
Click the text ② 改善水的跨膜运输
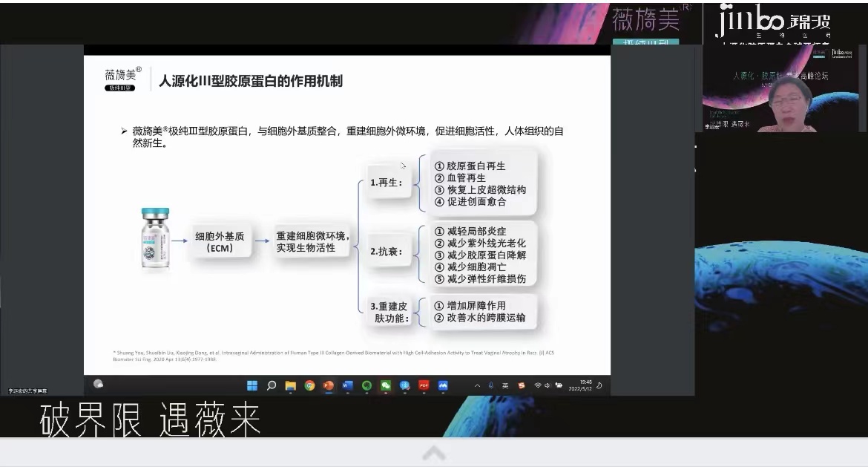[x=480, y=318]
